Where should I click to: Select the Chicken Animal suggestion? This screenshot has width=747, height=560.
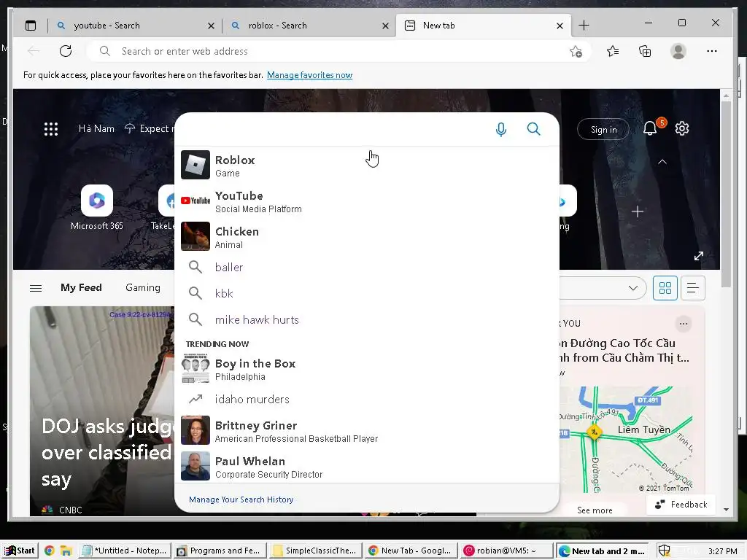pyautogui.click(x=367, y=237)
